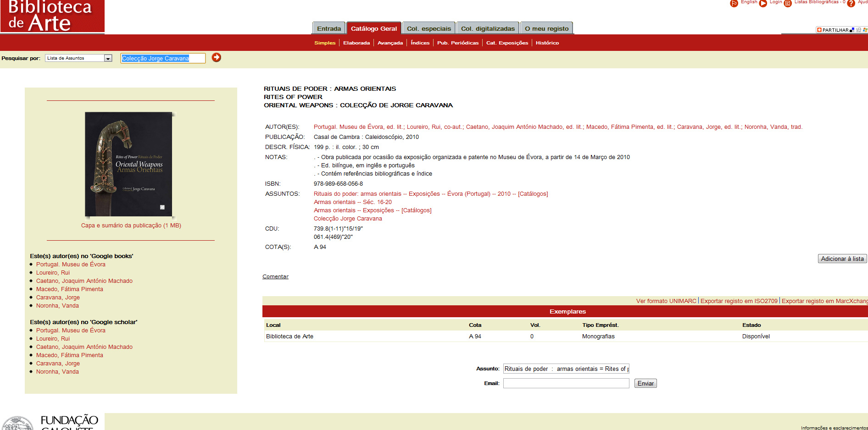Viewport: 868px width, 430px height.
Task: Click the Partilhar share plus icon
Action: tap(819, 30)
